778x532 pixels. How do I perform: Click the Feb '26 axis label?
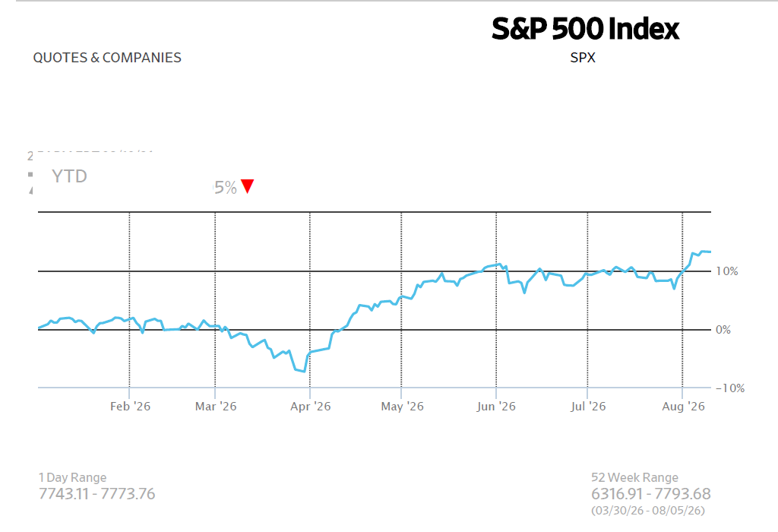tap(130, 407)
